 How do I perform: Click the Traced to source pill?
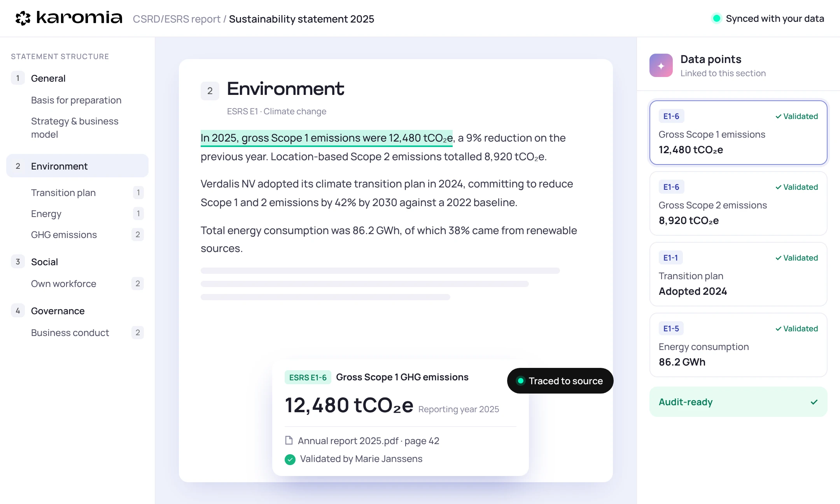click(560, 381)
